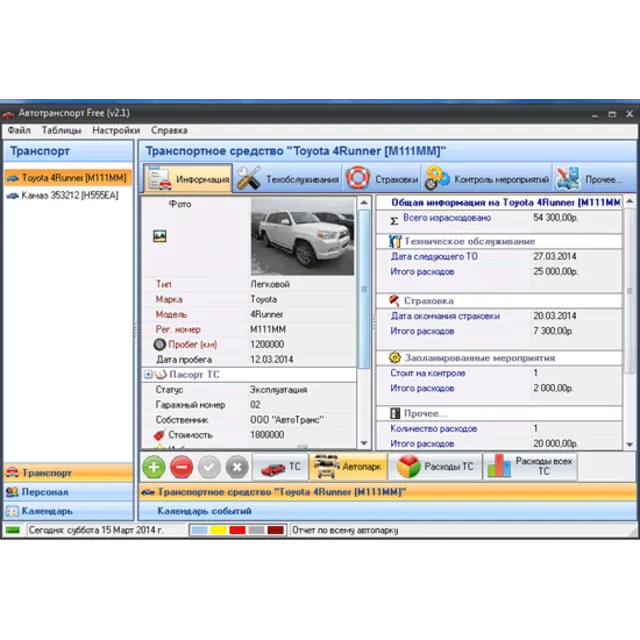Viewport: 640px width, 640px height.
Task: Click the green status indicator in status bar
Action: click(13, 530)
